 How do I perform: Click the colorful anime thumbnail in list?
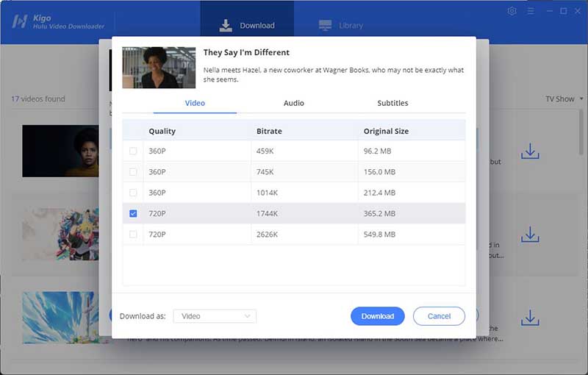(x=60, y=235)
